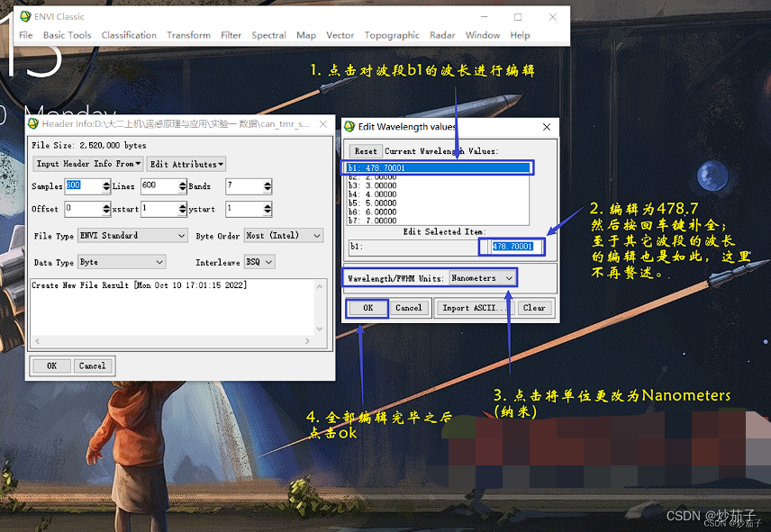
Task: Open the Window menu
Action: point(483,35)
